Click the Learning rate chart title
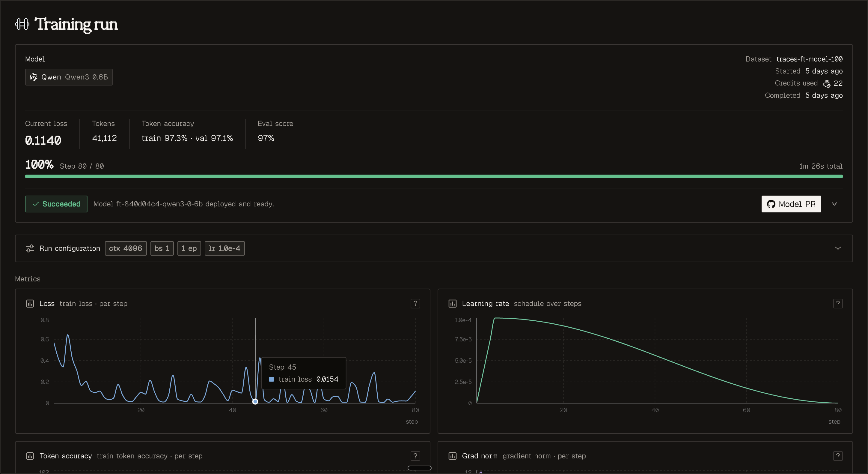868x474 pixels. 485,304
